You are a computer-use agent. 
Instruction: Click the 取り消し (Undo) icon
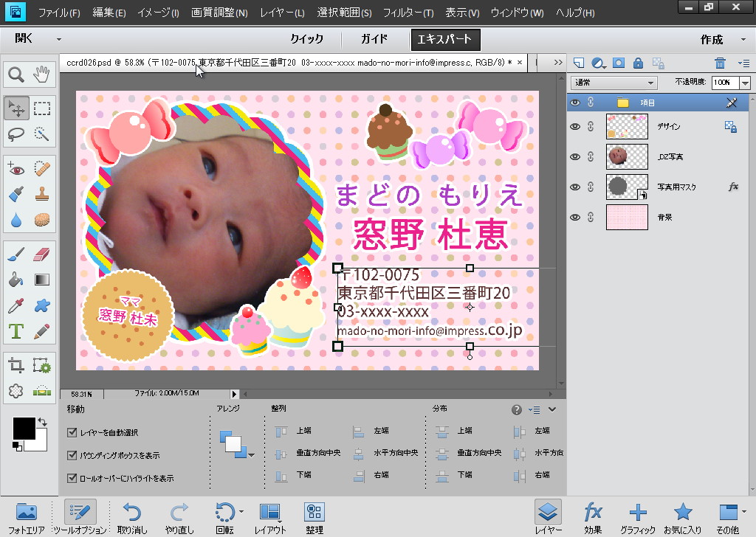(x=132, y=514)
